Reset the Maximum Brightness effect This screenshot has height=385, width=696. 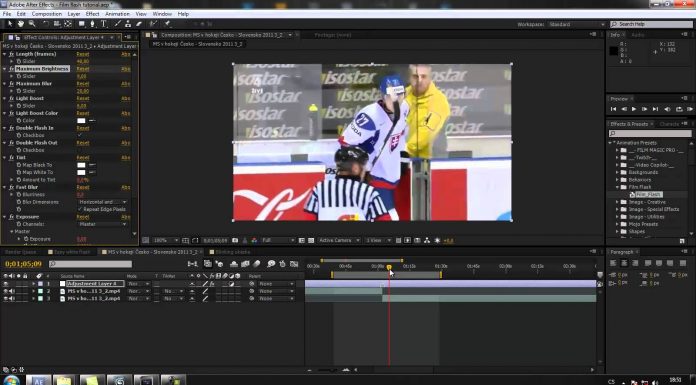83,69
